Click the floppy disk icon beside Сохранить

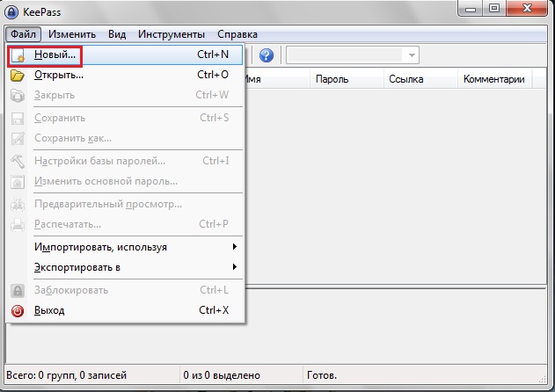tap(18, 118)
